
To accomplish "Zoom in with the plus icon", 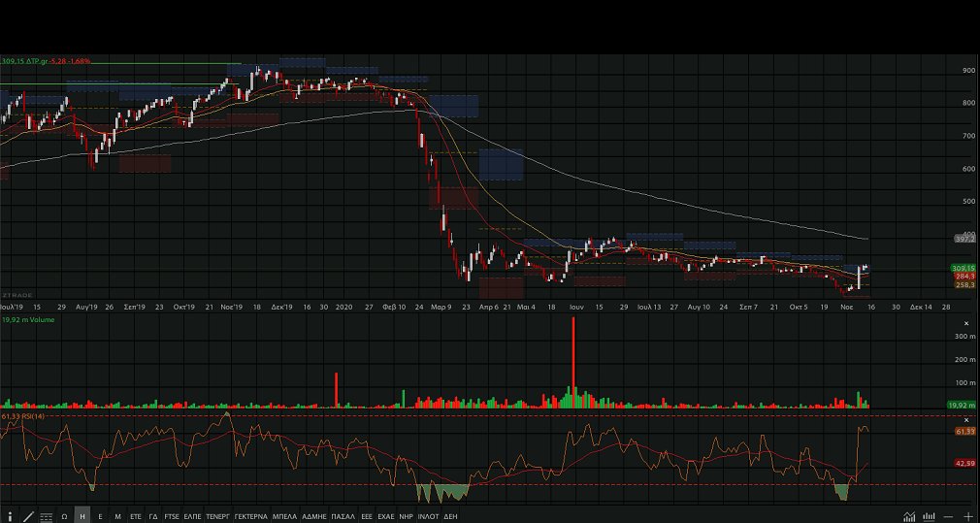I will tap(967, 516).
